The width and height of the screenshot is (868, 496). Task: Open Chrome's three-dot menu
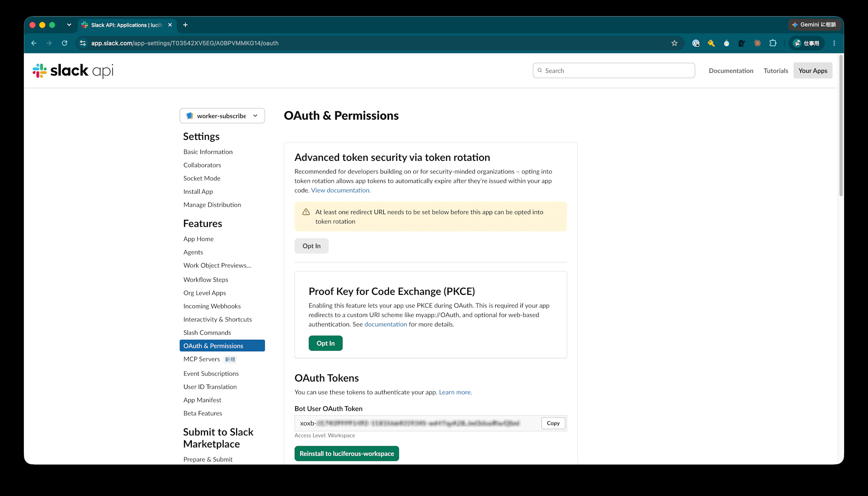tap(834, 43)
